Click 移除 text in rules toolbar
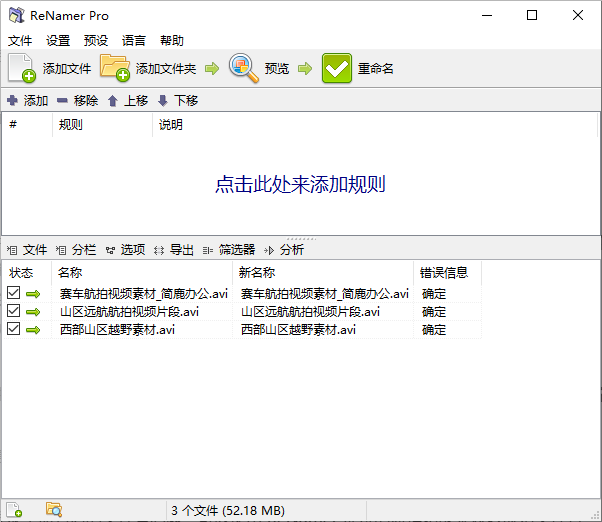Screen dimensions: 602x522 86,101
